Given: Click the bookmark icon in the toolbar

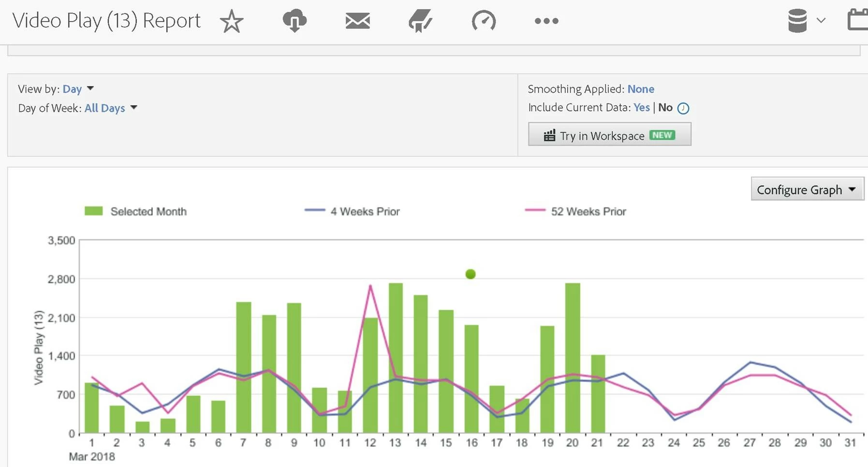Looking at the screenshot, I should (420, 21).
